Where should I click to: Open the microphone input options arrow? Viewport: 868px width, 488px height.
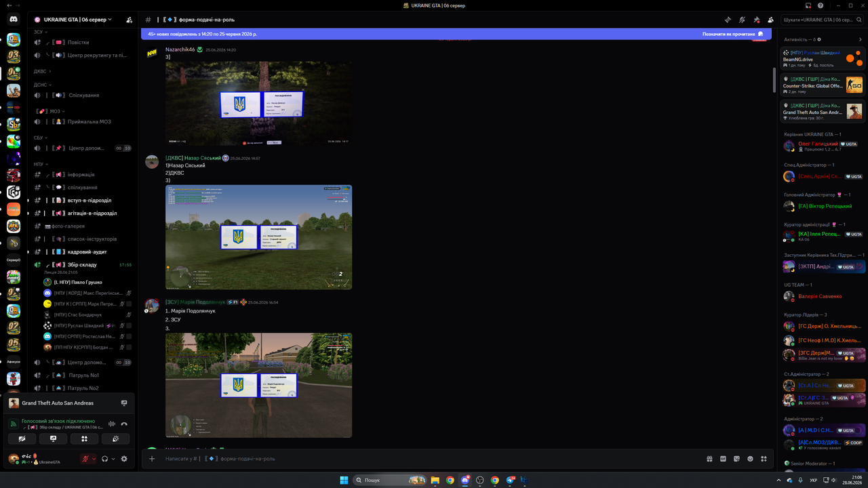pyautogui.click(x=94, y=459)
